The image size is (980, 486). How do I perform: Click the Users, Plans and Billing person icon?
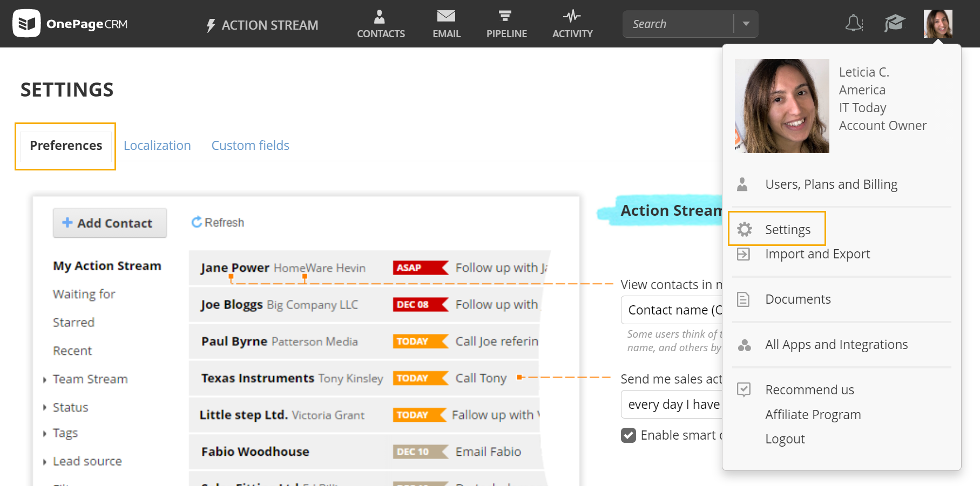click(x=742, y=184)
